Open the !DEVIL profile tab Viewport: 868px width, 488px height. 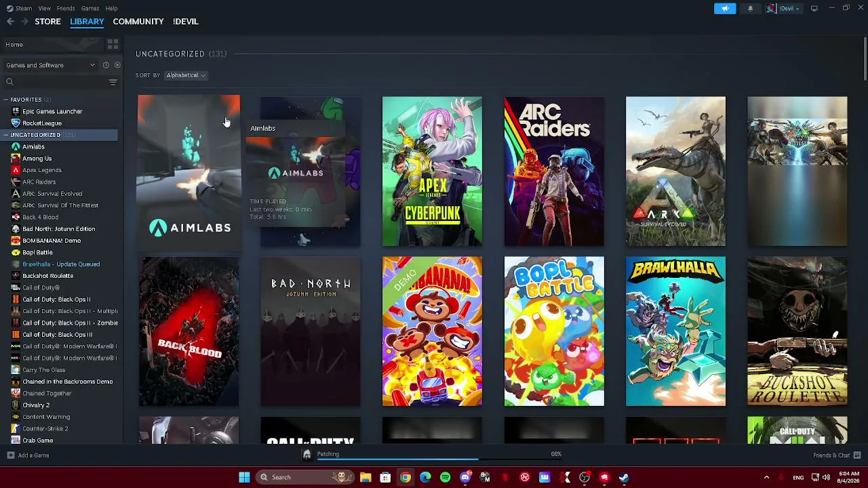tap(185, 22)
